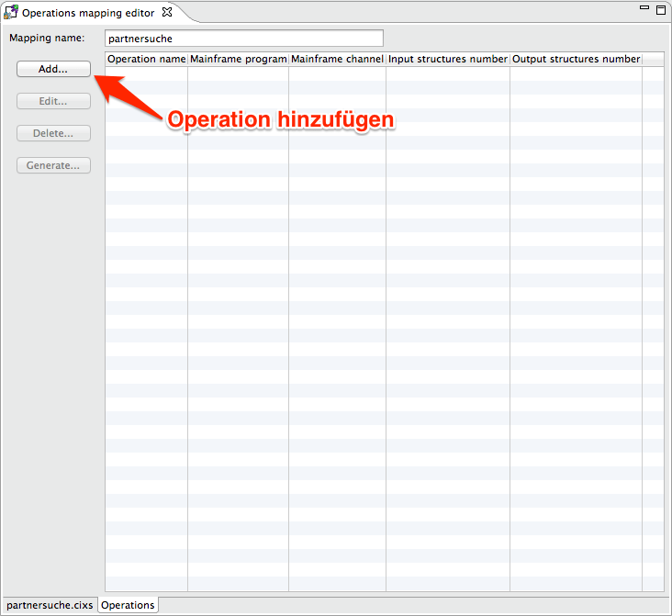672x616 pixels.
Task: Close the Operations mapping editor tab
Action: pyautogui.click(x=167, y=13)
